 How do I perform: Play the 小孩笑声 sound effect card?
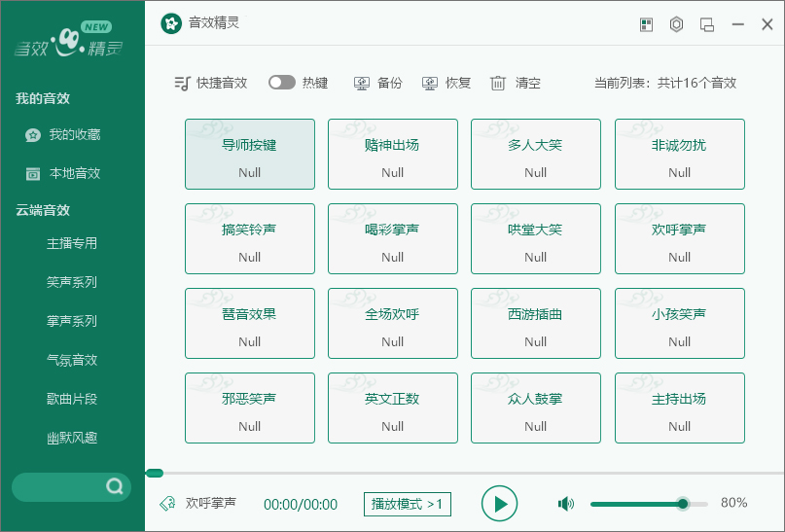pos(680,323)
